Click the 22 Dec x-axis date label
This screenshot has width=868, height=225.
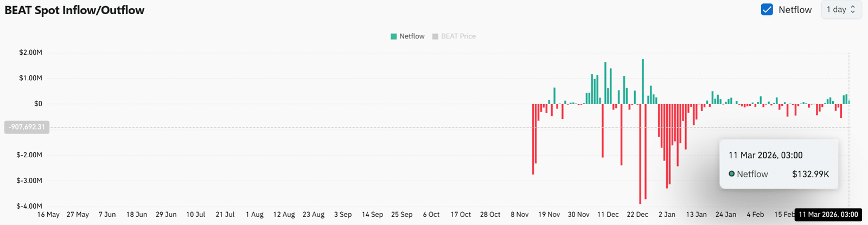coord(637,215)
